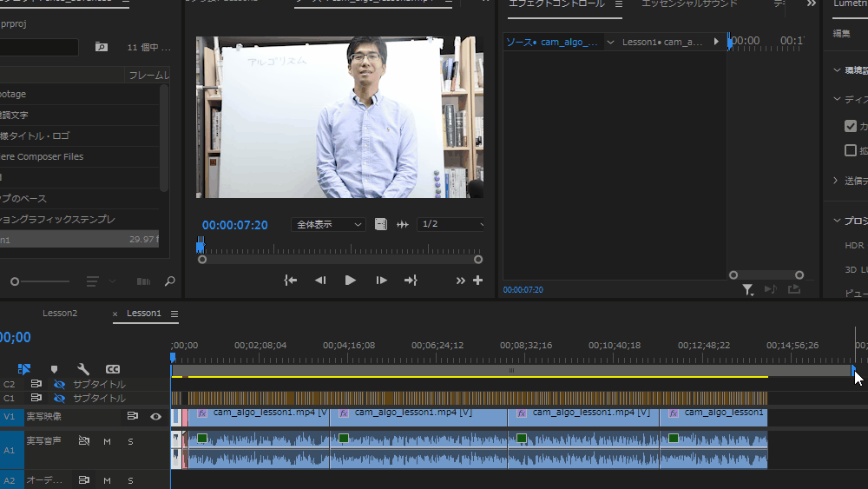The width and height of the screenshot is (868, 489).
Task: Click the 00:00:07:20 monitor timecode
Action: 234,225
